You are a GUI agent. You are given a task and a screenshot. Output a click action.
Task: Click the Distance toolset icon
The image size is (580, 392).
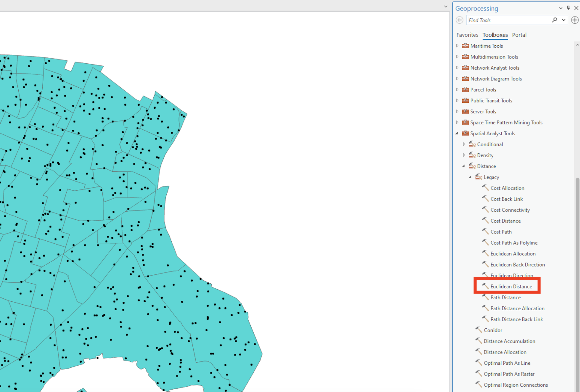[x=472, y=166]
